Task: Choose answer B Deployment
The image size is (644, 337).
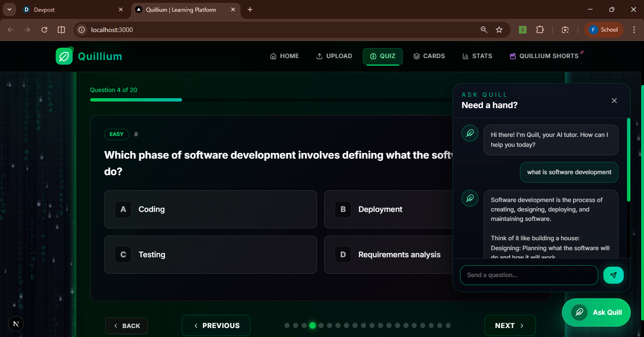Action: click(x=388, y=209)
